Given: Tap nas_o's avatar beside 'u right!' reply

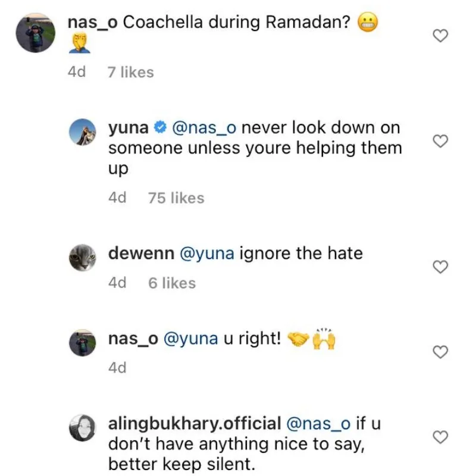Looking at the screenshot, I should (x=82, y=343).
